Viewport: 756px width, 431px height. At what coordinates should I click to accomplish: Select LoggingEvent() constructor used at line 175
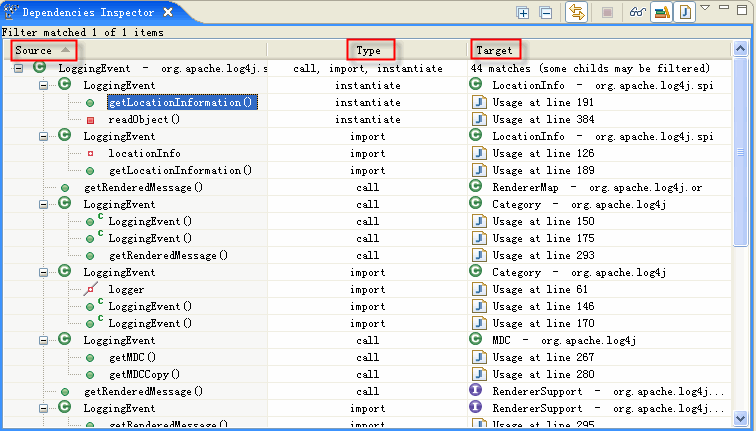coord(150,238)
